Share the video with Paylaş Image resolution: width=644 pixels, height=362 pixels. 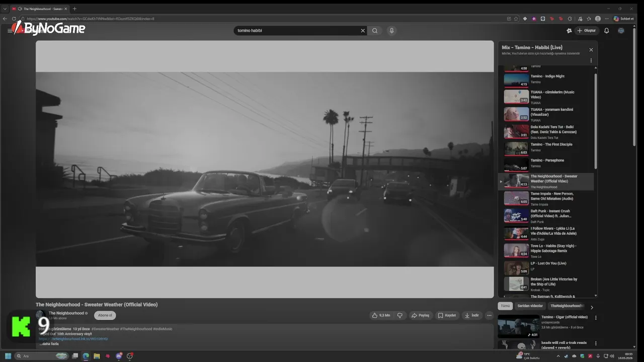[420, 315]
